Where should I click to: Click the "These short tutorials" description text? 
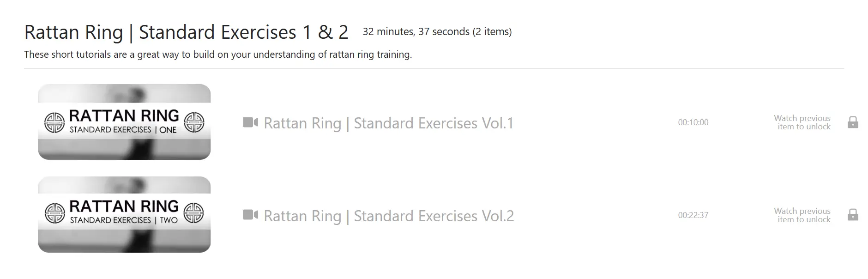pyautogui.click(x=218, y=55)
